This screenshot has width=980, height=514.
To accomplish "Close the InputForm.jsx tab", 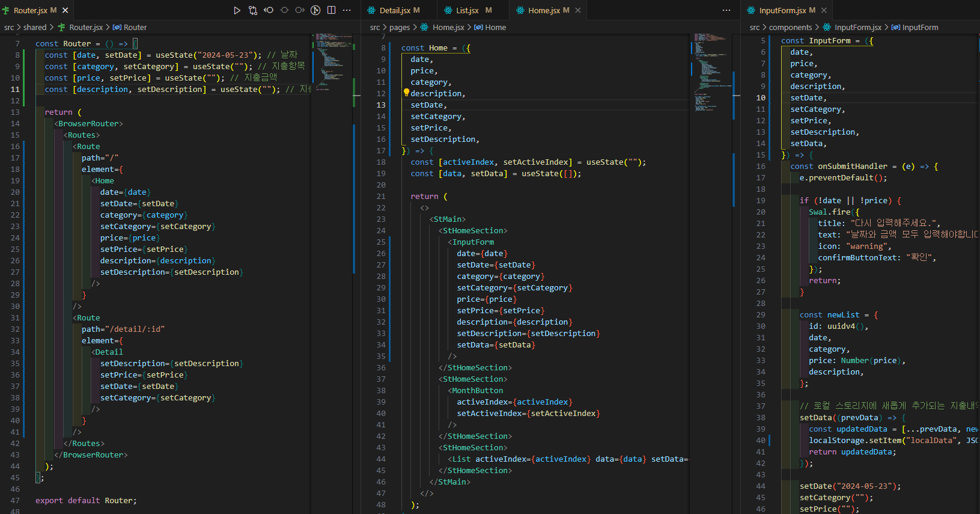I will [x=824, y=10].
